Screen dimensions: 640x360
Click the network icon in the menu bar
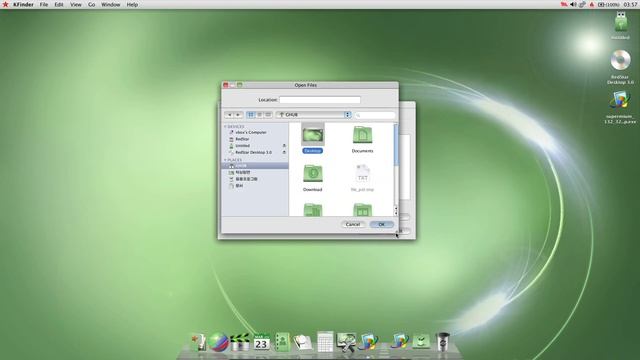[x=582, y=4]
